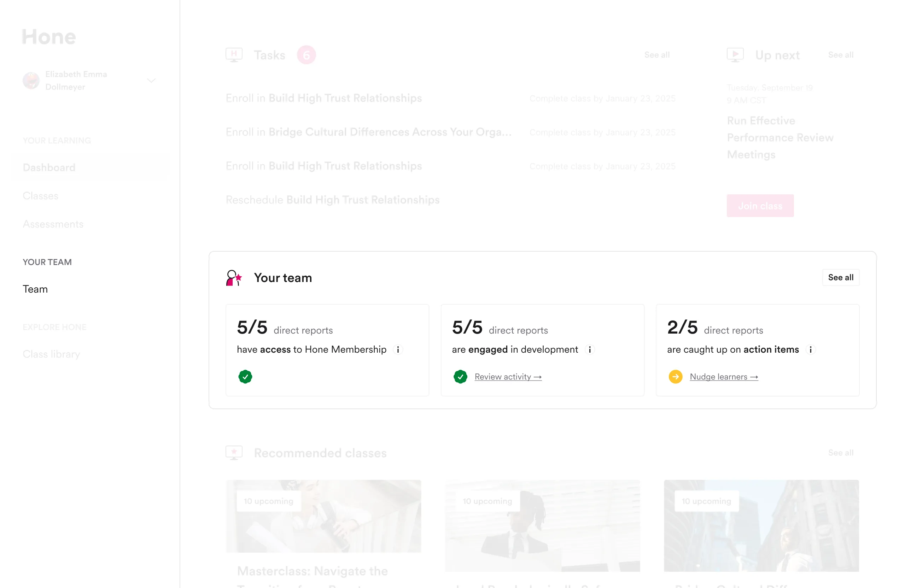The image size is (905, 588).
Task: Click the 2/5 direct reports figure
Action: pyautogui.click(x=682, y=327)
